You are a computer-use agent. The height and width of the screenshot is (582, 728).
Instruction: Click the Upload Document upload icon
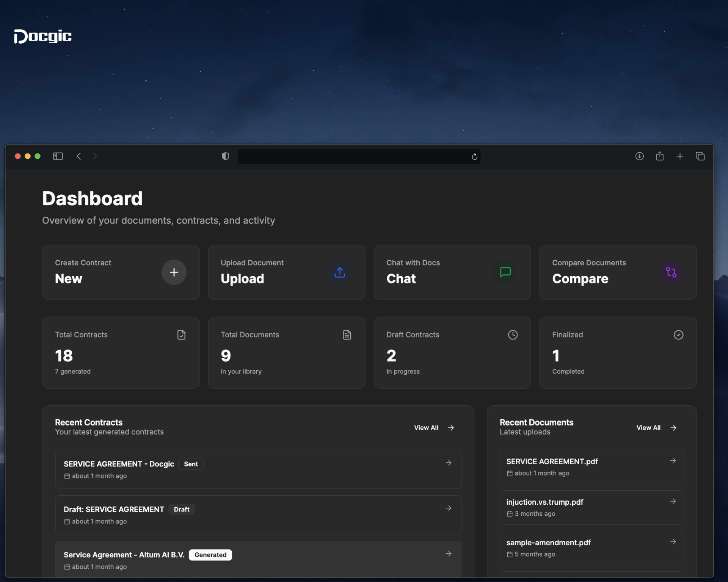339,272
